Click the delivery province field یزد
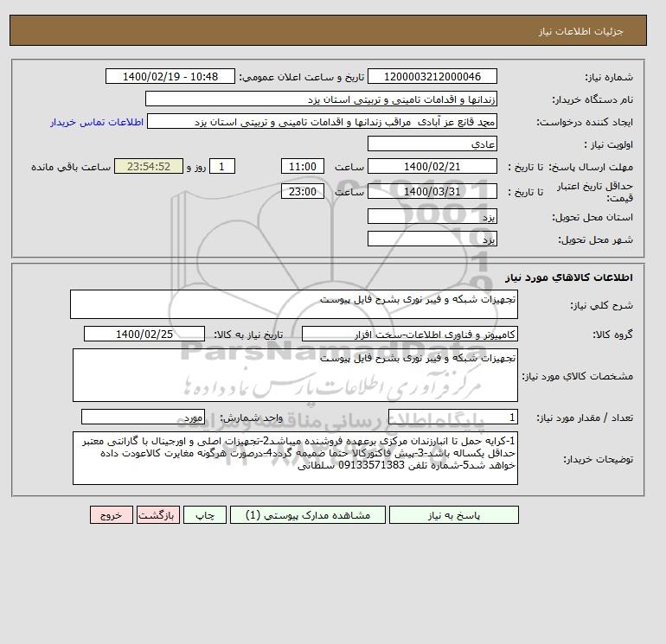Viewport: 666px width, 644px height. [432, 216]
